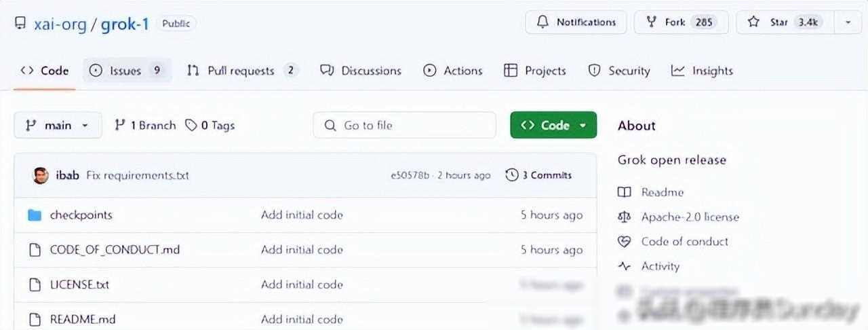The height and width of the screenshot is (330, 868).
Task: Click the commits history clock icon
Action: 512,175
